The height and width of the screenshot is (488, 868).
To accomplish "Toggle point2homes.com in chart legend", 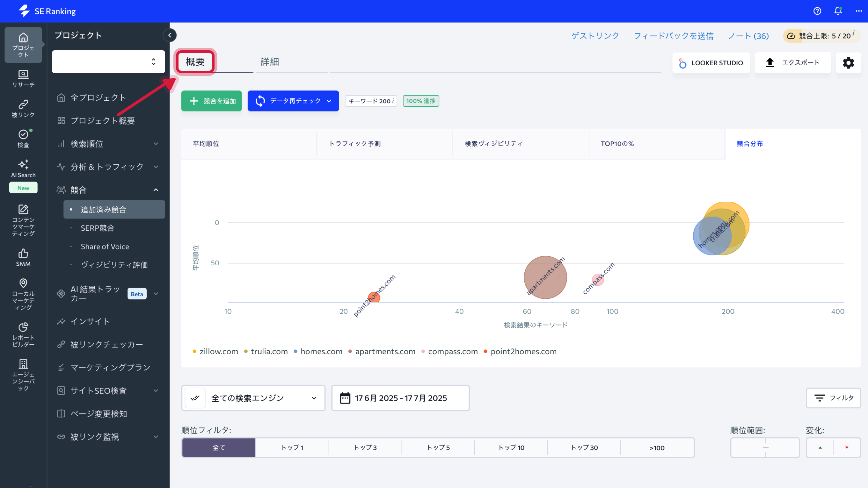I will click(x=520, y=351).
